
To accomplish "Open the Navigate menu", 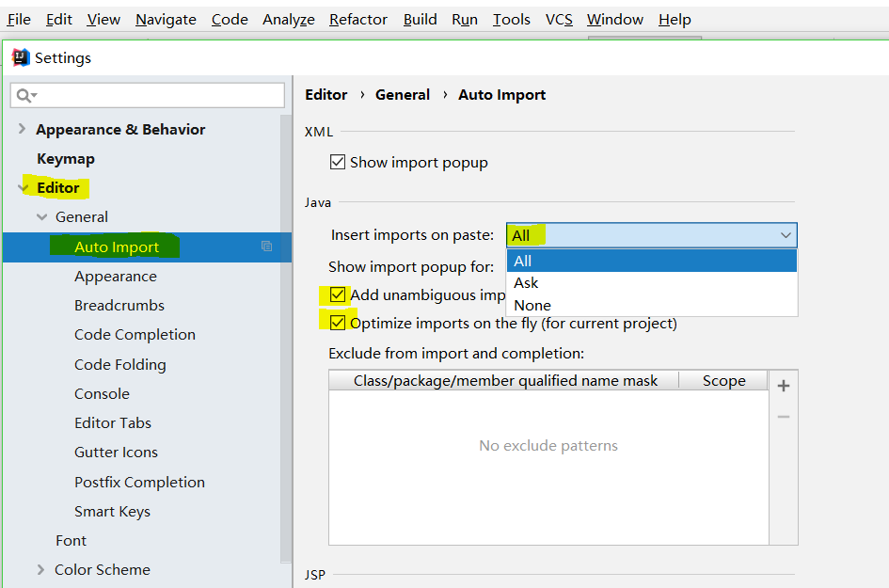I will [x=166, y=19].
